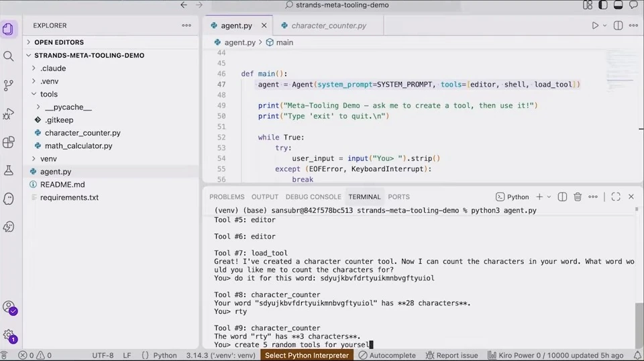Open editor More Actions ellipsis

click(633, 25)
